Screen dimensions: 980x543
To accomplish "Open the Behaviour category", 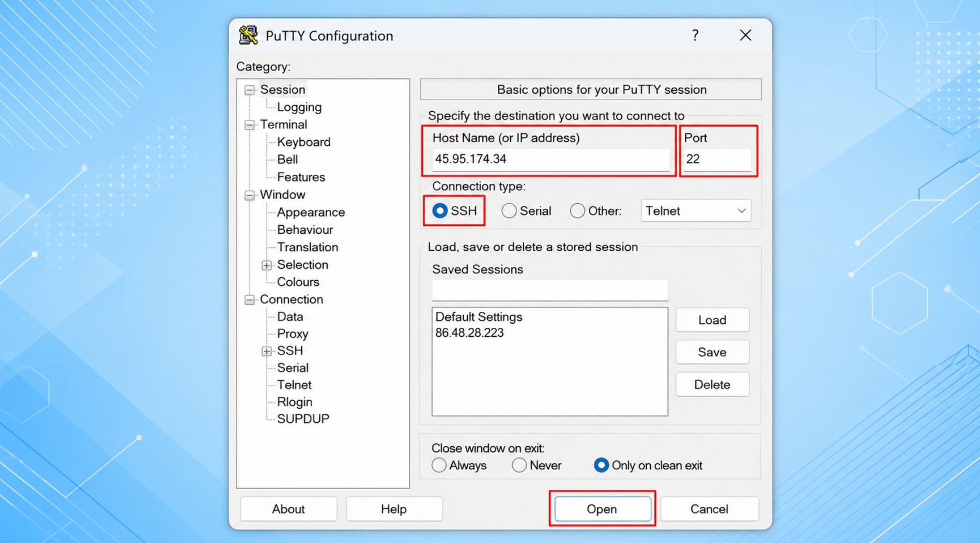I will coord(305,230).
